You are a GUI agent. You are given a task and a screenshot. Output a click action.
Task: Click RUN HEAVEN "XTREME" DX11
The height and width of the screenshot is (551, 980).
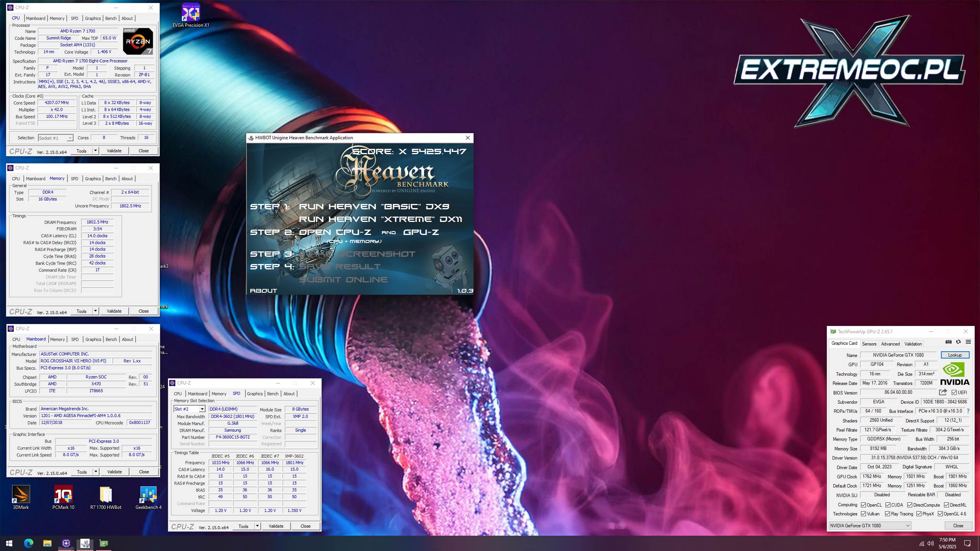380,219
